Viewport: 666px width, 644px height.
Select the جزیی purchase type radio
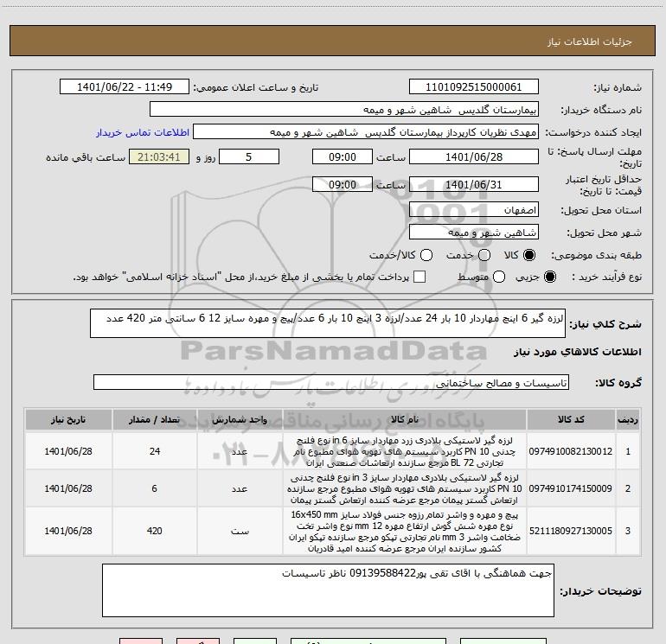pyautogui.click(x=549, y=277)
